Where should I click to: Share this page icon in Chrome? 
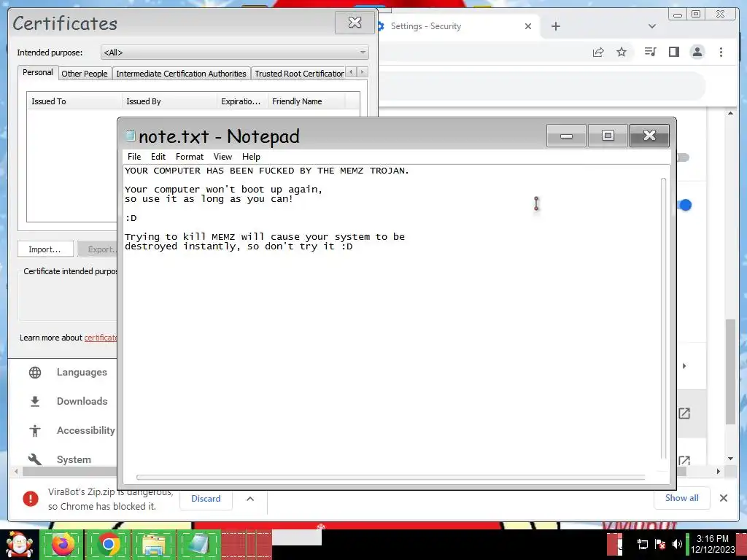pos(598,52)
